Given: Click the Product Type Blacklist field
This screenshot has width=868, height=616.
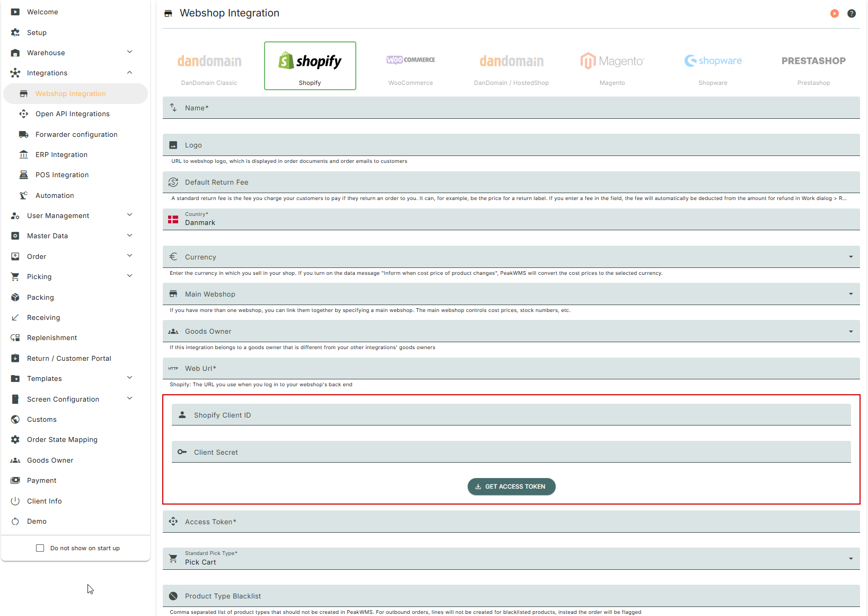Looking at the screenshot, I should coord(511,596).
